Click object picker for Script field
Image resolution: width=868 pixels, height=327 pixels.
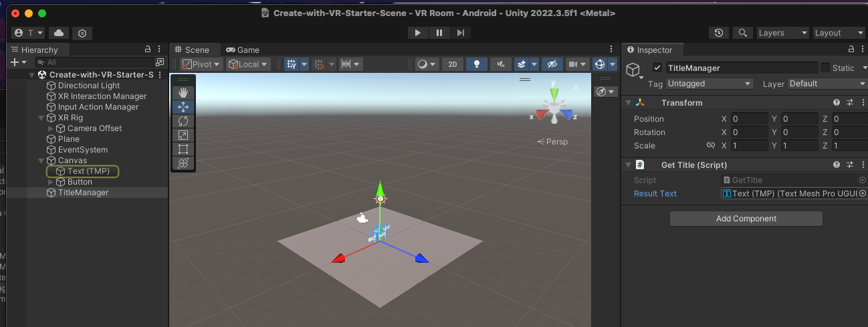click(863, 180)
